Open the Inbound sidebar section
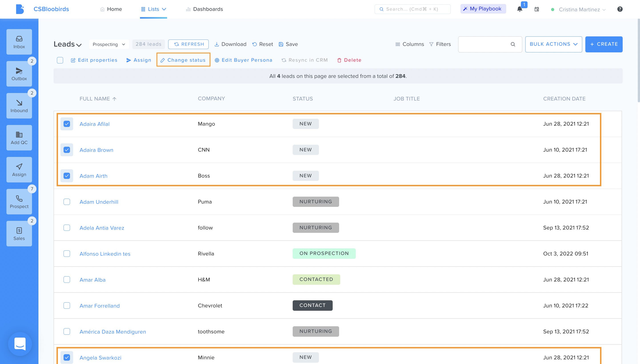 point(19,106)
